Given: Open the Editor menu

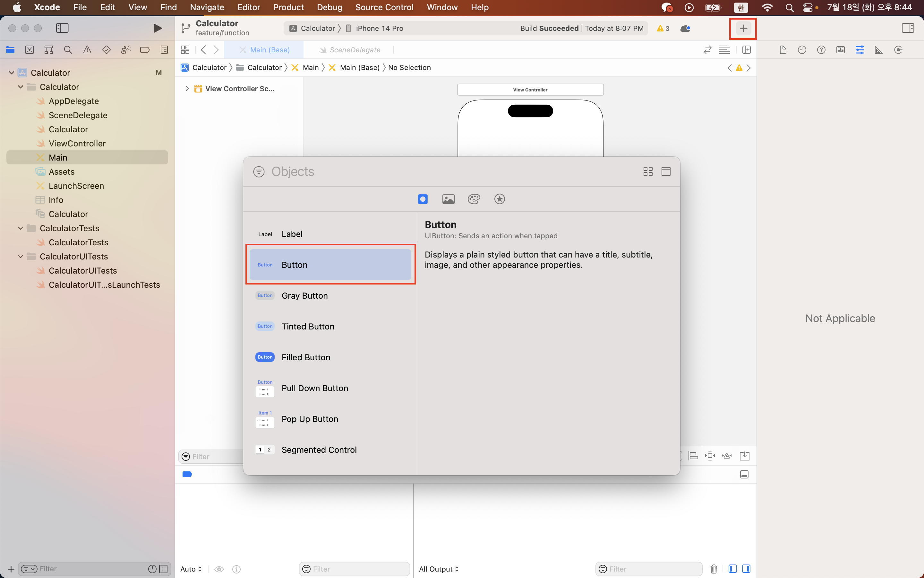Looking at the screenshot, I should (x=249, y=7).
